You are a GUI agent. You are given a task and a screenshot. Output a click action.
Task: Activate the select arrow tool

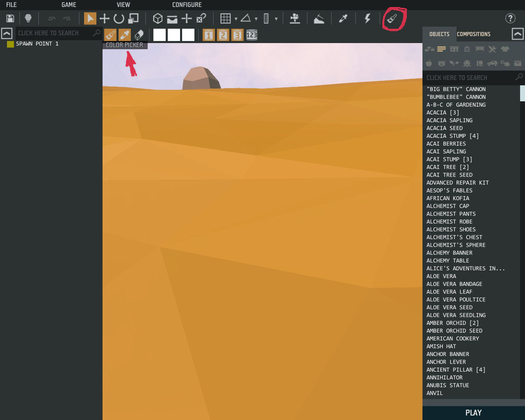pyautogui.click(x=90, y=18)
